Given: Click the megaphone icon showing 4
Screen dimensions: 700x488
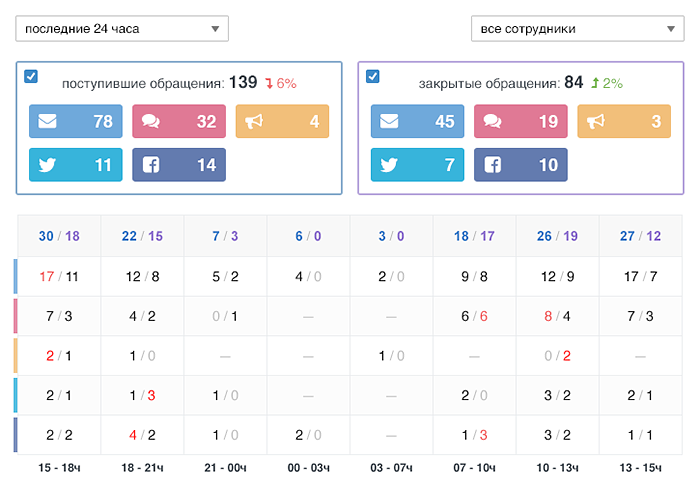Looking at the screenshot, I should click(x=254, y=122).
